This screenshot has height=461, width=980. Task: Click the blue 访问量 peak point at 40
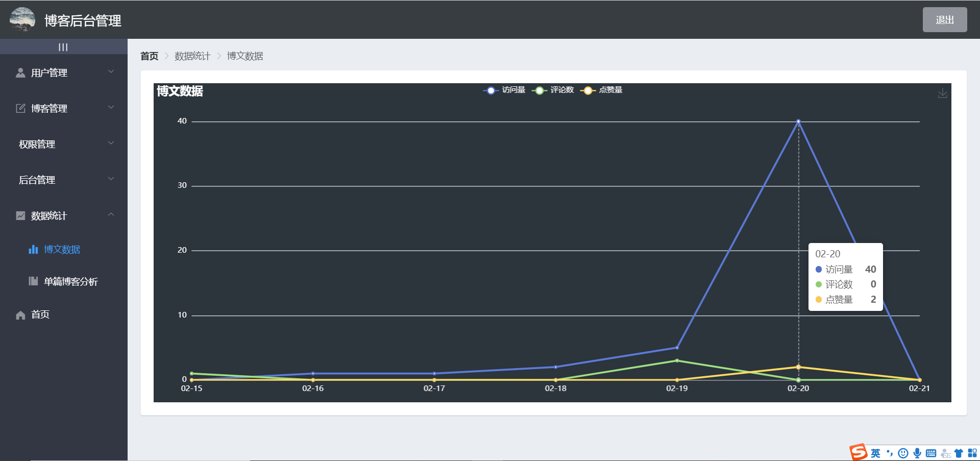798,122
